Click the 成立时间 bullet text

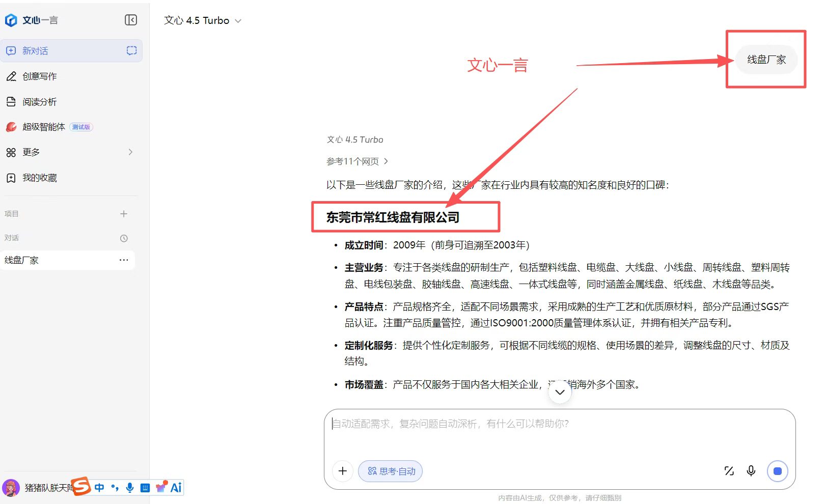[437, 245]
